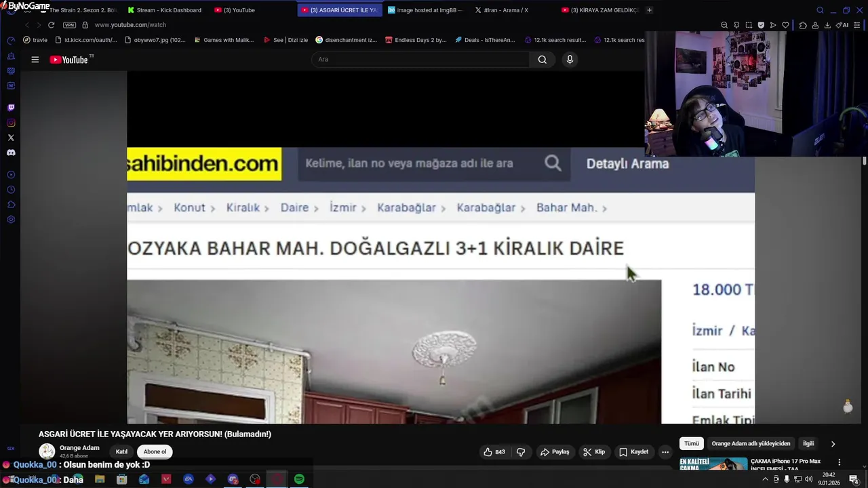Open history clock icon in browser sidebar
868x488 pixels.
coord(11,190)
